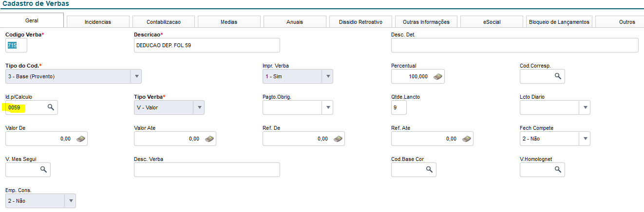Image resolution: width=644 pixels, height=212 pixels.
Task: Open the Medias tab
Action: [x=229, y=22]
